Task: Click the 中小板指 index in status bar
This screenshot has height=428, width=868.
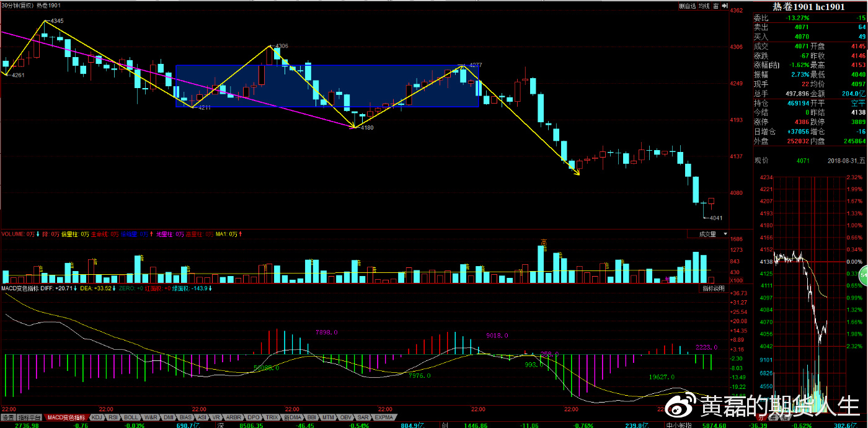Action: (x=679, y=425)
